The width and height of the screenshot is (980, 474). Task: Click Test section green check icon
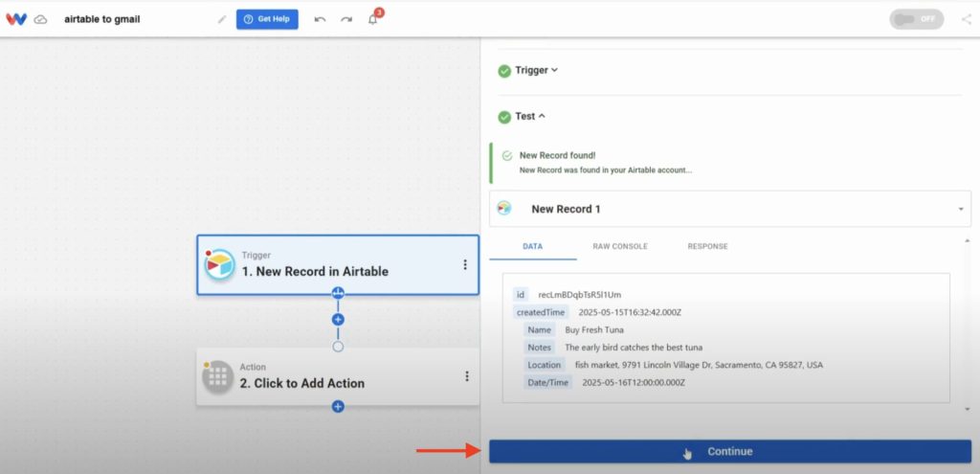[504, 117]
